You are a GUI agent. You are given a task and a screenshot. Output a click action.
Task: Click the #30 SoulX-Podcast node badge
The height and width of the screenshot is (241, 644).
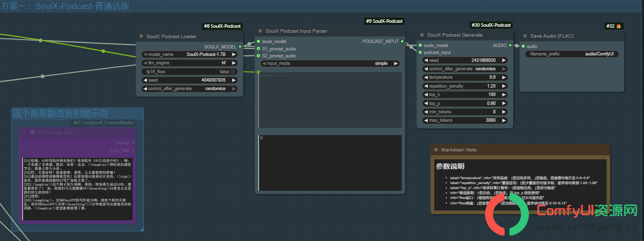491,25
